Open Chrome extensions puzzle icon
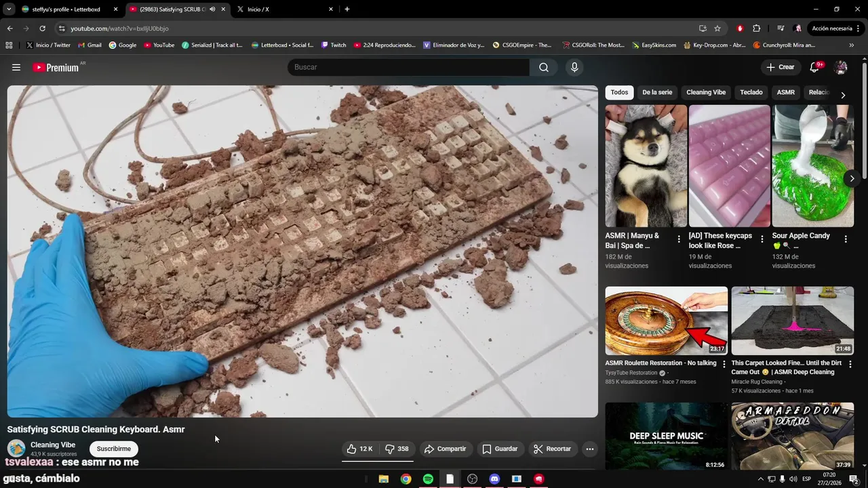868x488 pixels. pyautogui.click(x=757, y=28)
